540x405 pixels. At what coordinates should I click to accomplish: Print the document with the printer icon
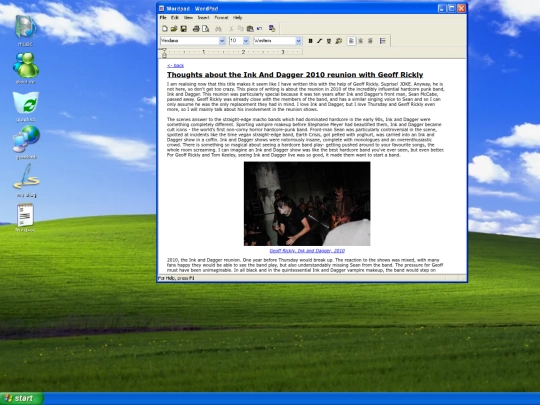pos(196,29)
